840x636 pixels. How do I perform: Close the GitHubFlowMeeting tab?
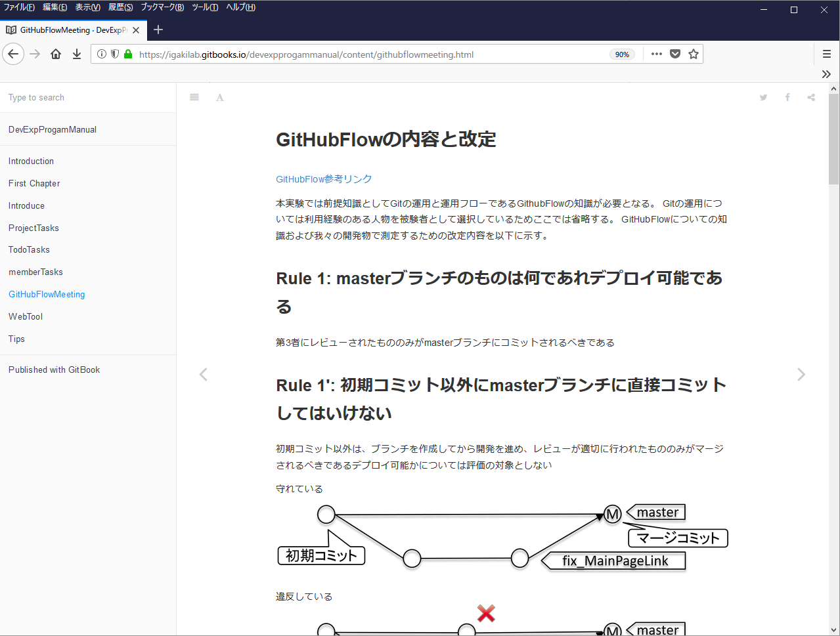(x=136, y=30)
